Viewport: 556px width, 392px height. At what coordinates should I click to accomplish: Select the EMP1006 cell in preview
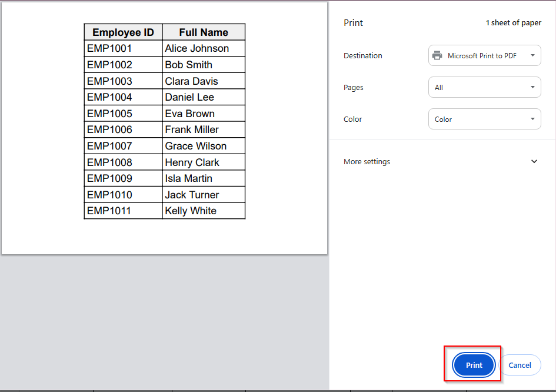click(109, 129)
